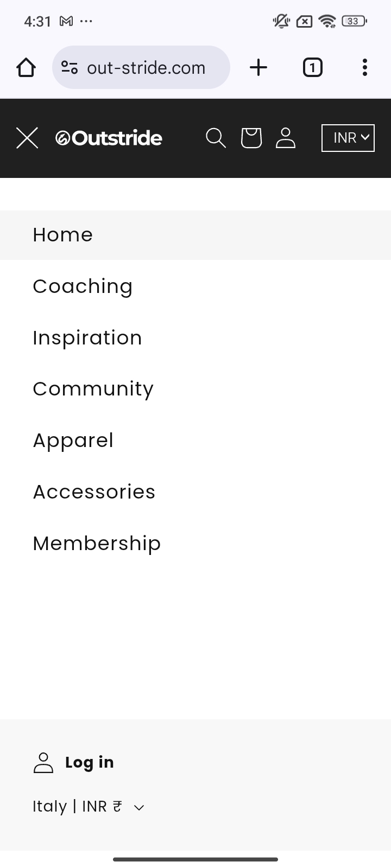Navigate to Community

pos(93,389)
